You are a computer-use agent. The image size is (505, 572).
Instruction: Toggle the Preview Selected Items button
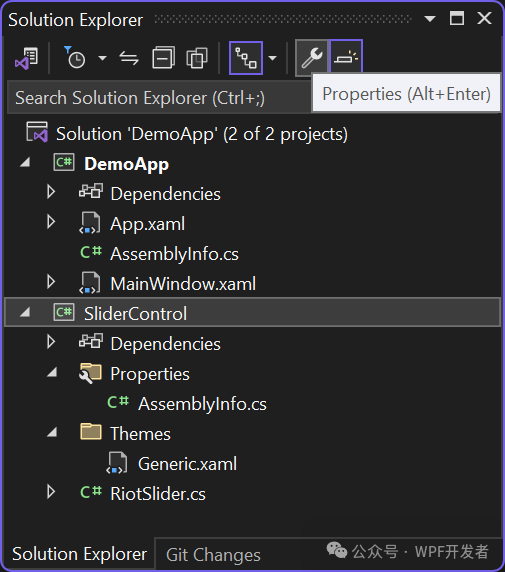(346, 57)
